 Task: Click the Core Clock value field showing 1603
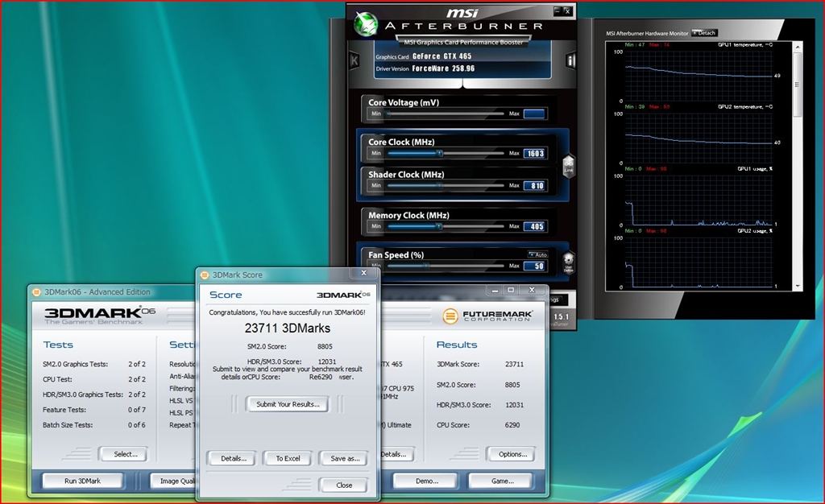534,153
